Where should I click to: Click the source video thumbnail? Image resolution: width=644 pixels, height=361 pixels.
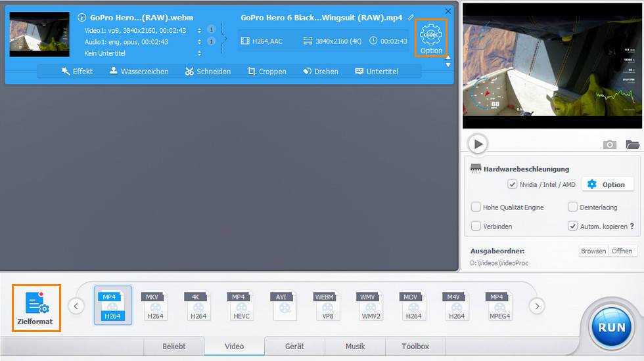39,34
